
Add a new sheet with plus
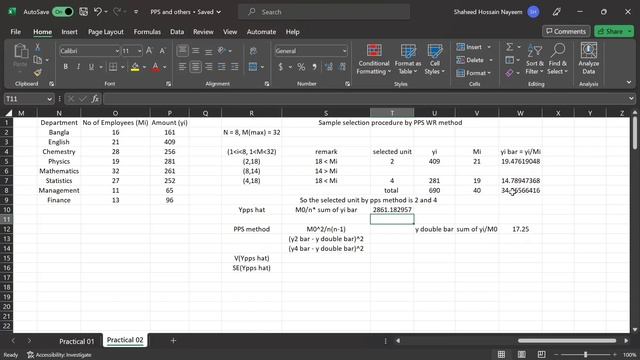[173, 340]
